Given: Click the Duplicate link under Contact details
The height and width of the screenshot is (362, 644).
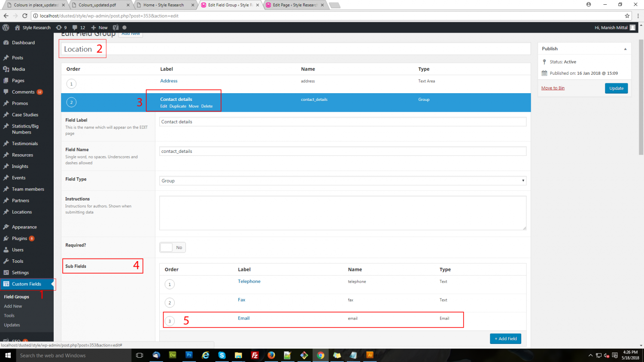Looking at the screenshot, I should click(x=178, y=106).
